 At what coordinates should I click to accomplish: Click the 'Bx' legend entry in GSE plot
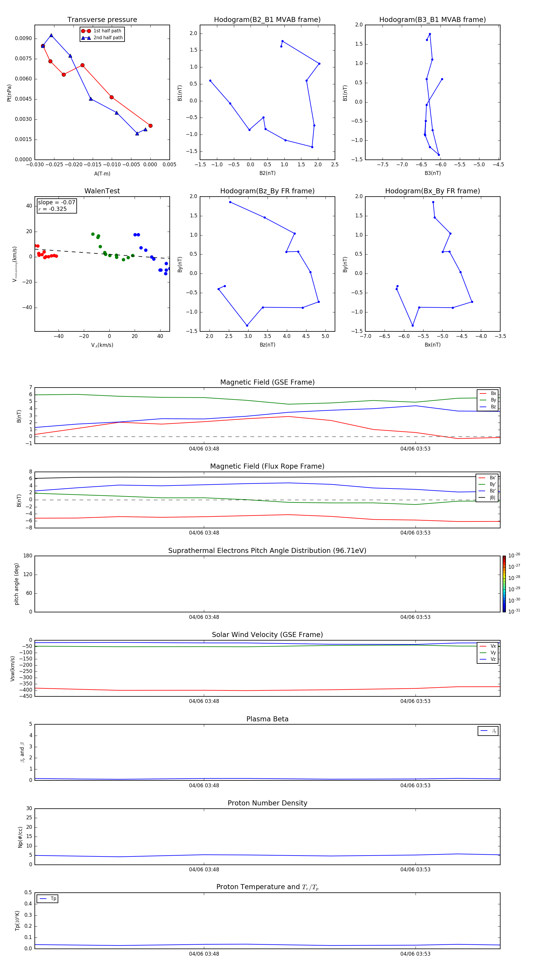point(488,393)
